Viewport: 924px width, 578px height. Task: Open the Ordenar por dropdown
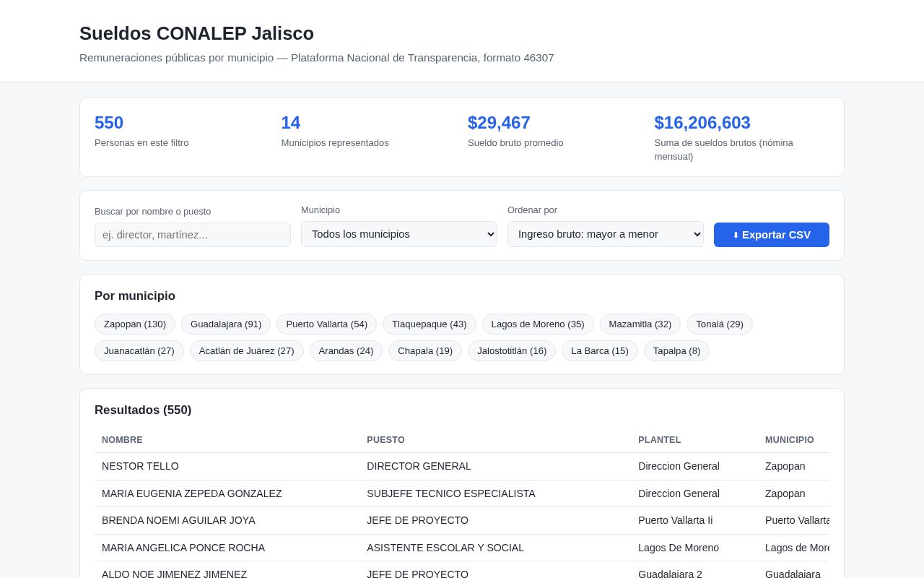click(606, 234)
